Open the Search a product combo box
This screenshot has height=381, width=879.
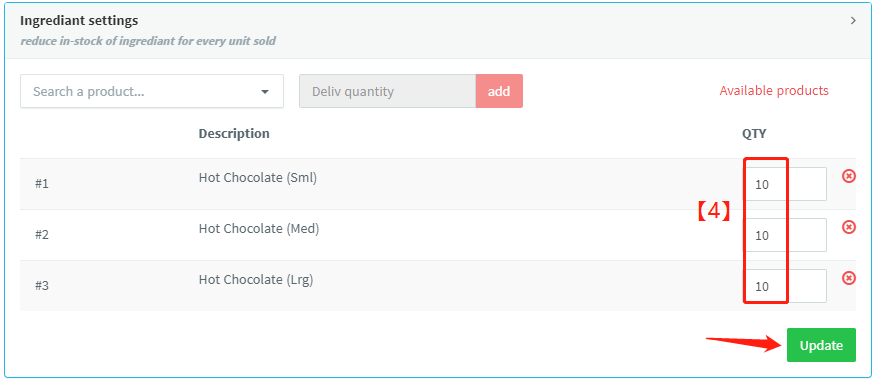[152, 91]
